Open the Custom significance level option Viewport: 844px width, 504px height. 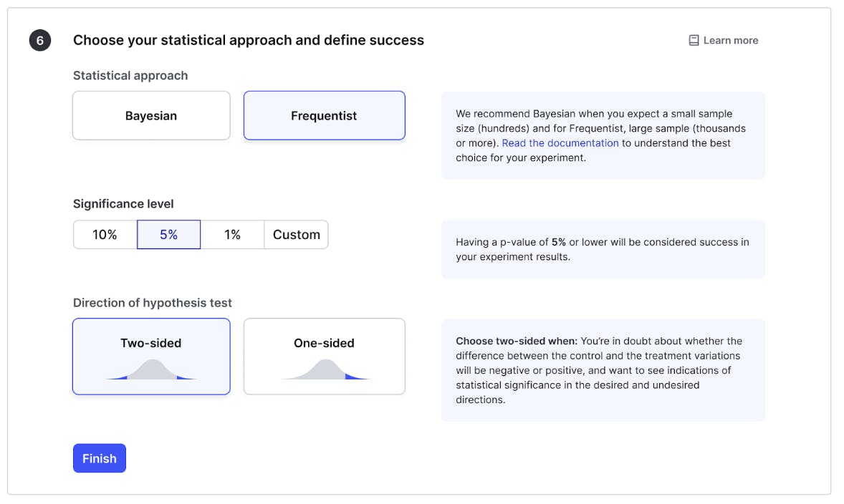[x=297, y=235]
